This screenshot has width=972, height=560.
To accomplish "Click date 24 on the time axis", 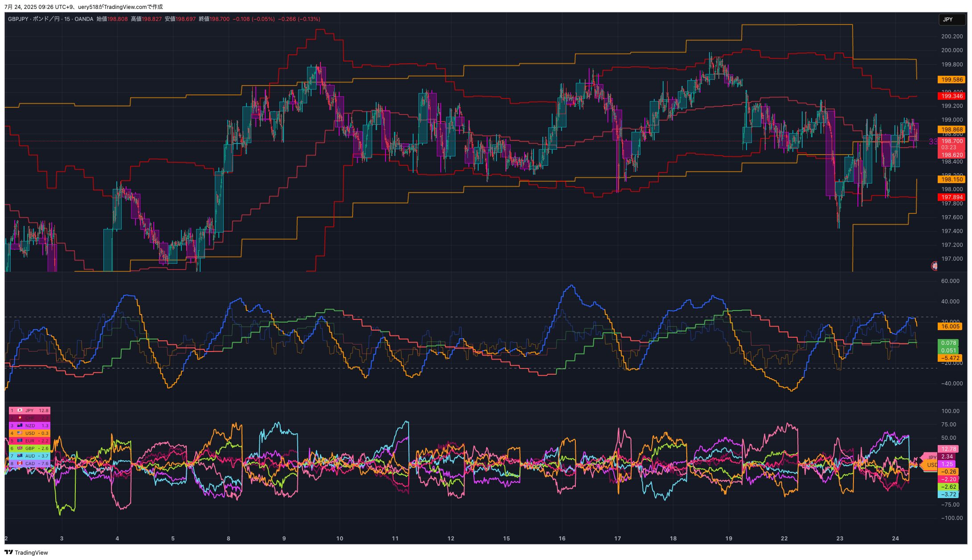I will tap(895, 538).
